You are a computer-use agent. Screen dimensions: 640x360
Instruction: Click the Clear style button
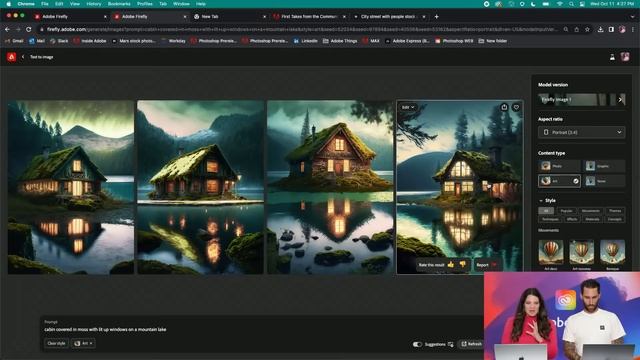[x=56, y=343]
